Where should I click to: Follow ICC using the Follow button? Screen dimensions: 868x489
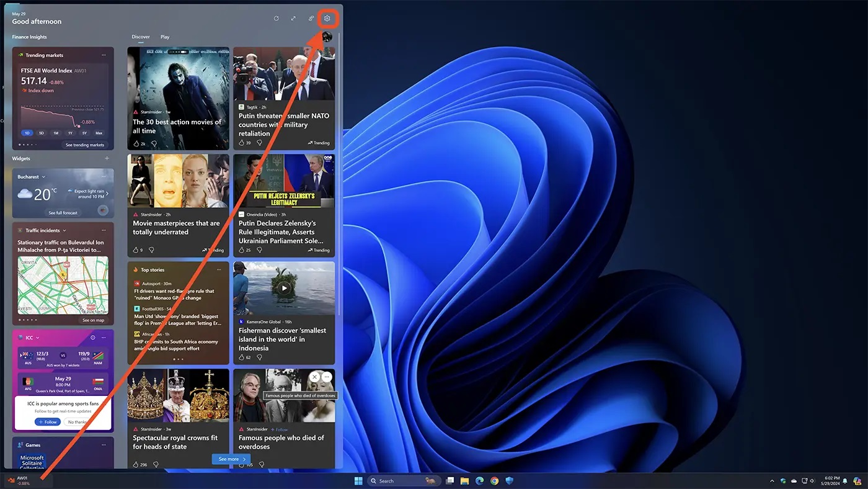click(48, 422)
